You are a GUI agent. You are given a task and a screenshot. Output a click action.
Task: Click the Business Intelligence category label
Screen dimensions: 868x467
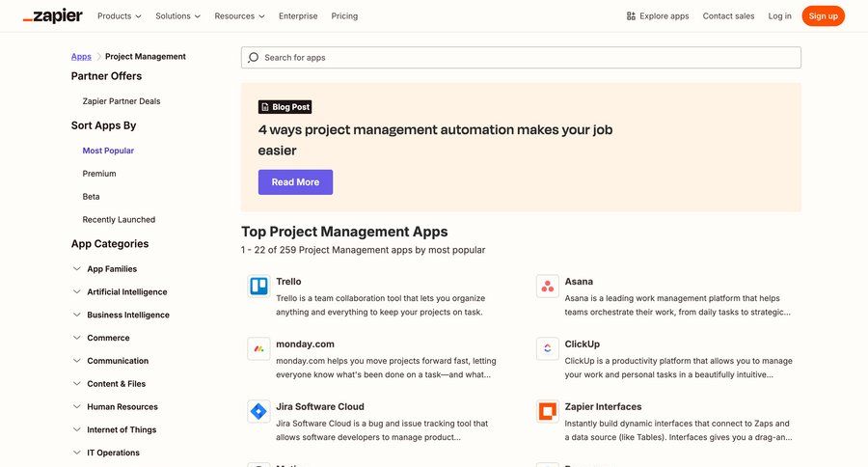(x=128, y=315)
